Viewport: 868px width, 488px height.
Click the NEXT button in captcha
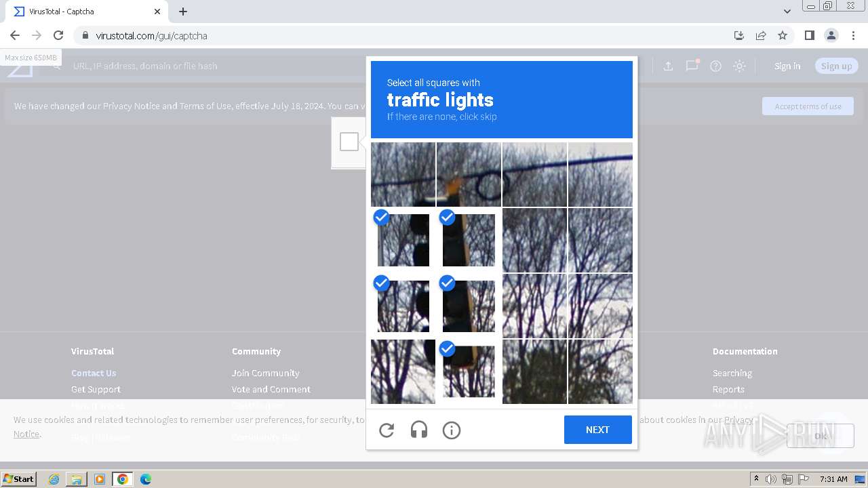597,430
